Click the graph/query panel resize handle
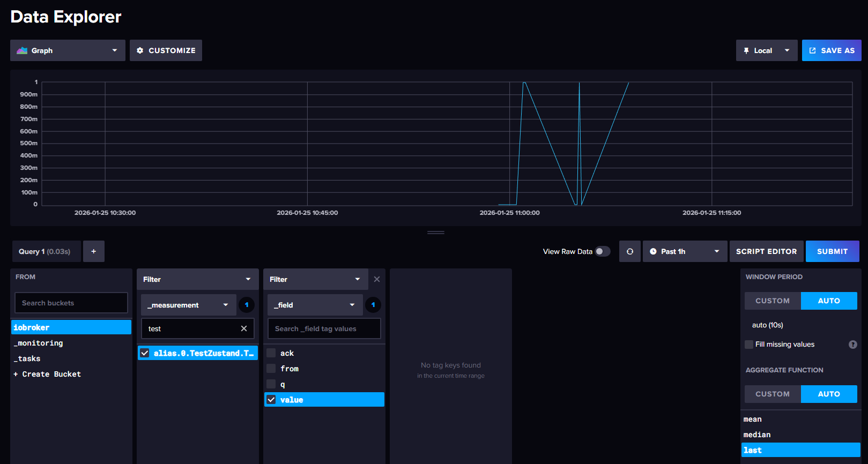This screenshot has width=868, height=464. coord(436,233)
